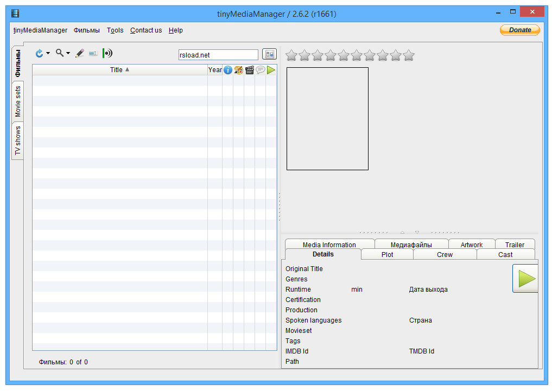Select the Details tab
The width and height of the screenshot is (552, 392).
point(323,254)
